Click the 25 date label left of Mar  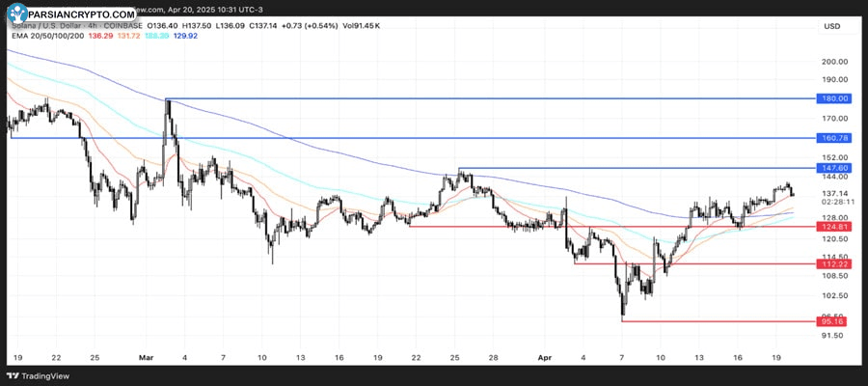point(95,358)
